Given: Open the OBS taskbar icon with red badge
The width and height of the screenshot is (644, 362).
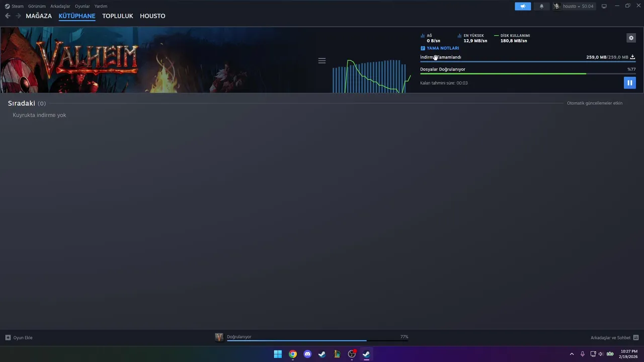Looking at the screenshot, I should [352, 354].
